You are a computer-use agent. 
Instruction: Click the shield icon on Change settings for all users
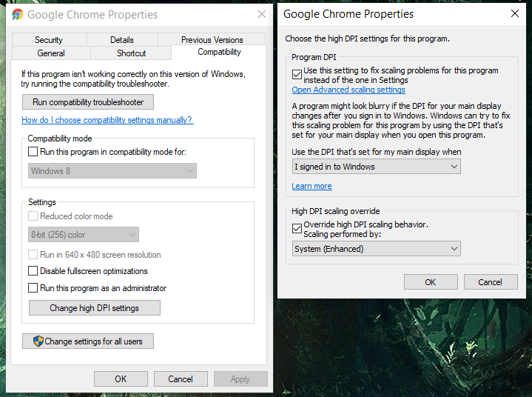tap(38, 341)
